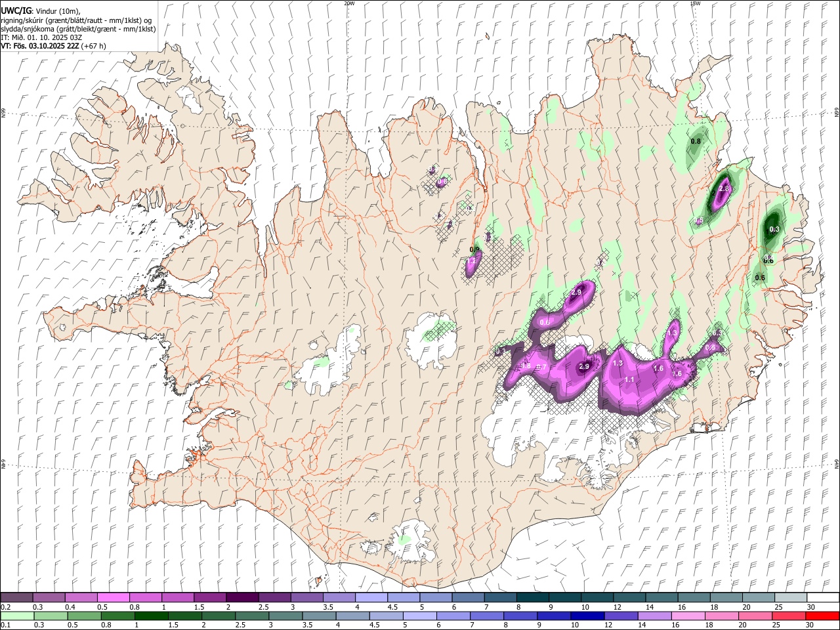
Task: Click the 'VT: Fös. 03.10.2025 22Z (+67 h)' line
Action: 53,46
